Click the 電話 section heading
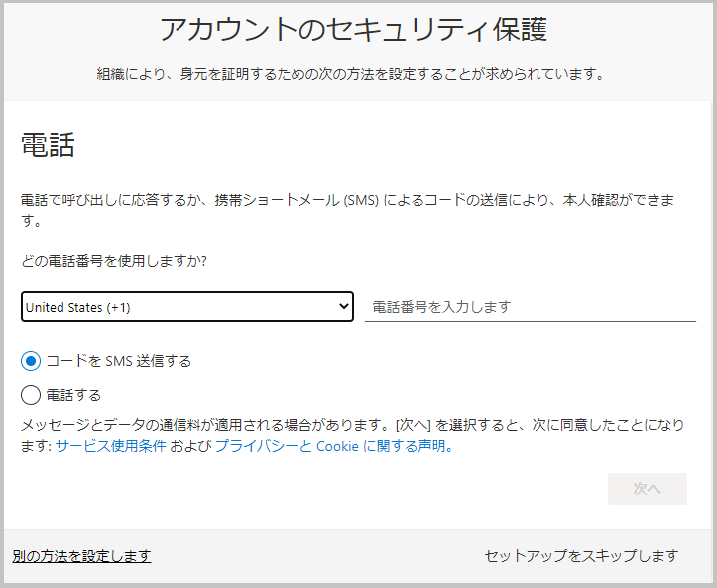 tap(48, 146)
